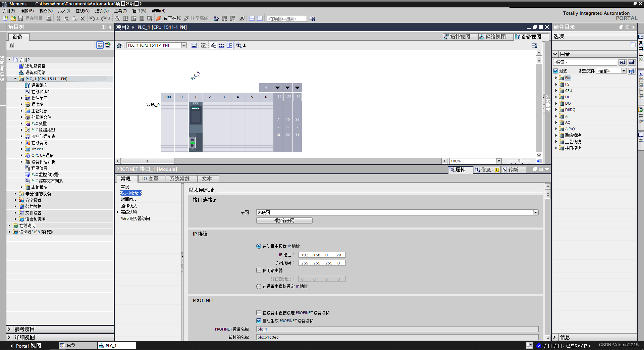This screenshot has width=644, height=350.
Task: Toggle the 过滤 filter checkbox in catalog
Action: click(556, 71)
